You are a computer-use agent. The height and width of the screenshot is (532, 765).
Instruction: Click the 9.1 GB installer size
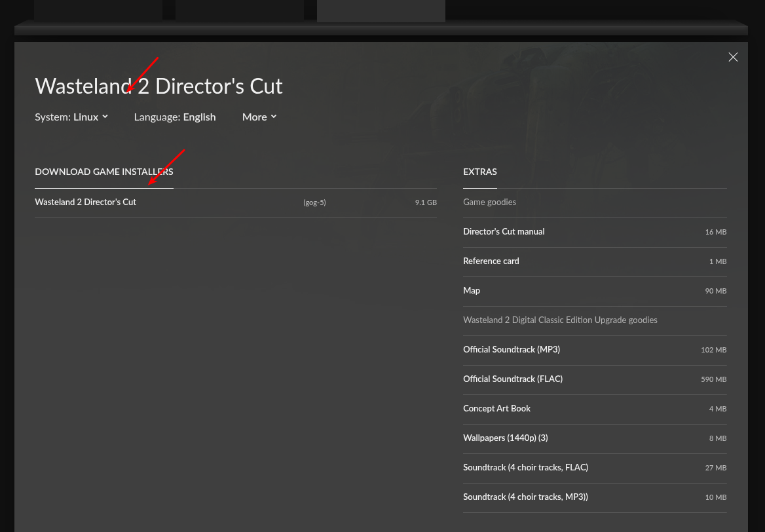click(x=426, y=202)
